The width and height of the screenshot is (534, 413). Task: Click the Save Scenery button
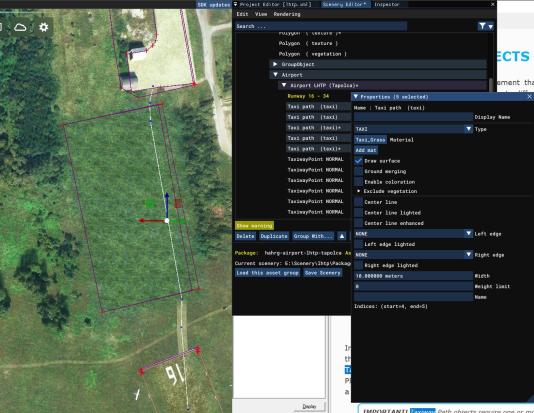323,273
